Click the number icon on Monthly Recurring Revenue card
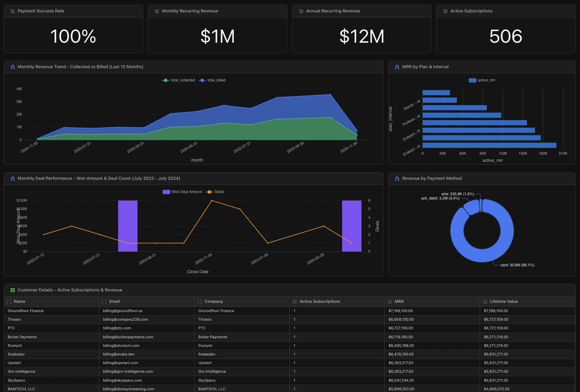The width and height of the screenshot is (580, 392). coord(157,11)
